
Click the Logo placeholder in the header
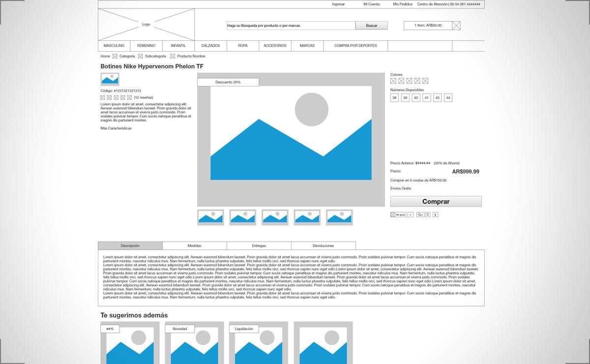(x=147, y=24)
